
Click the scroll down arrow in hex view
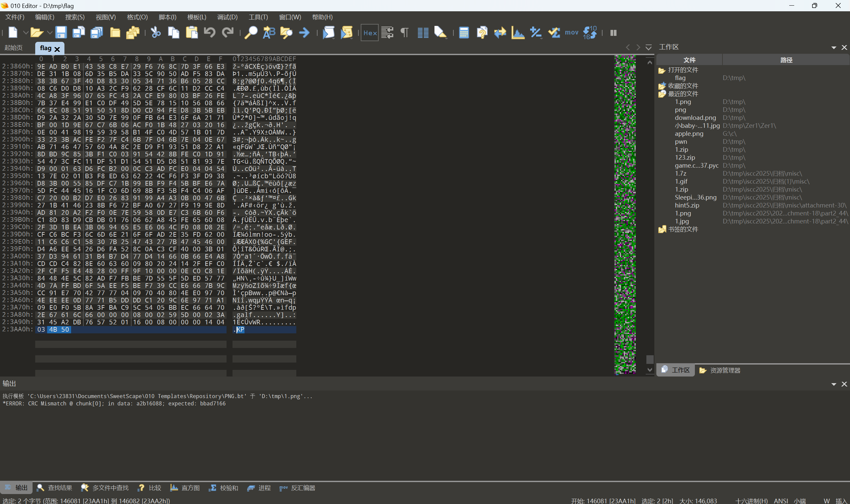coord(650,370)
